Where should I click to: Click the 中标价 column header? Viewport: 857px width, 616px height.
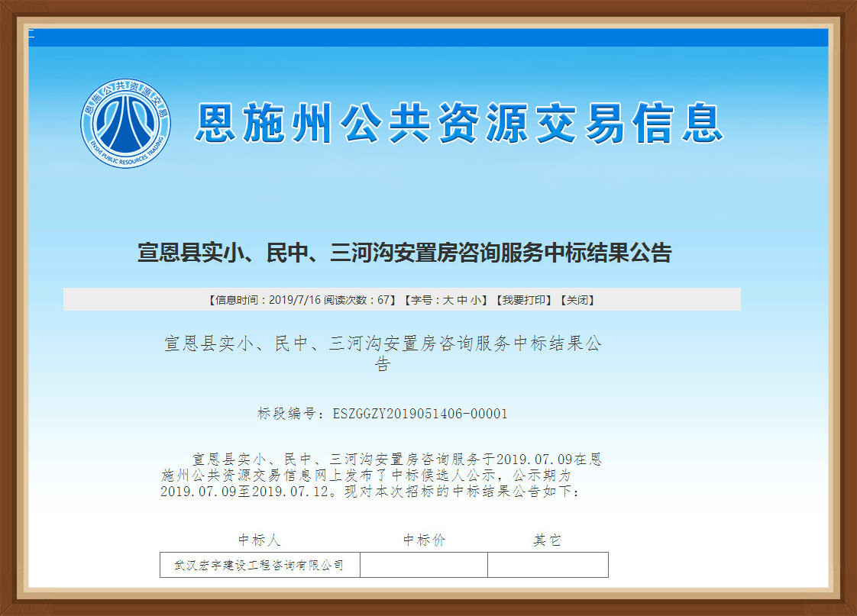click(x=424, y=540)
